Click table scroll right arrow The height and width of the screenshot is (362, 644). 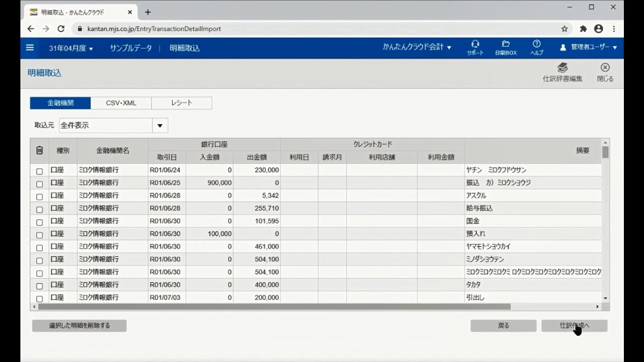(x=598, y=306)
